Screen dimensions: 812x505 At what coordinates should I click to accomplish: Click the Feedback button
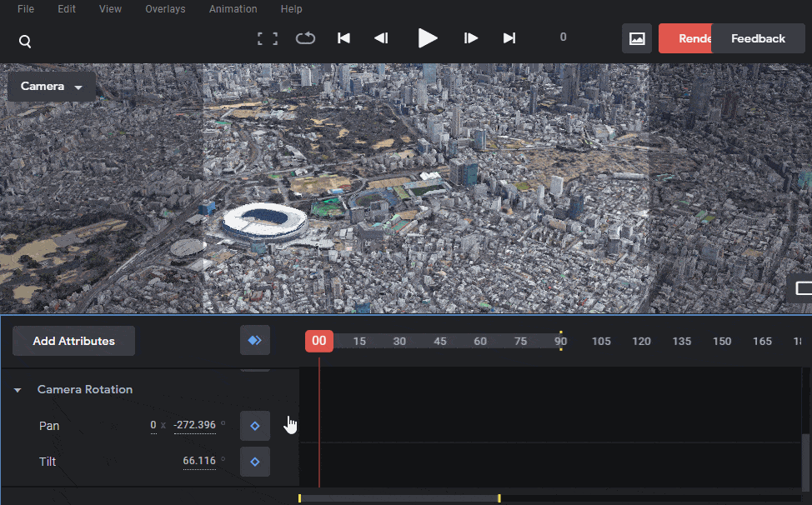756,37
